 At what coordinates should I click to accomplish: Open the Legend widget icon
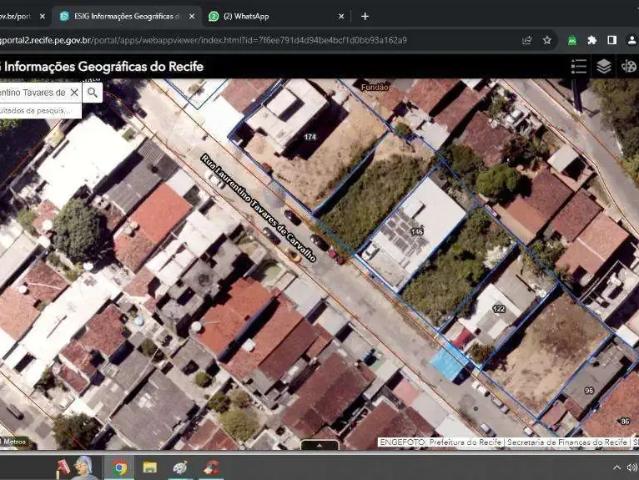pos(579,66)
